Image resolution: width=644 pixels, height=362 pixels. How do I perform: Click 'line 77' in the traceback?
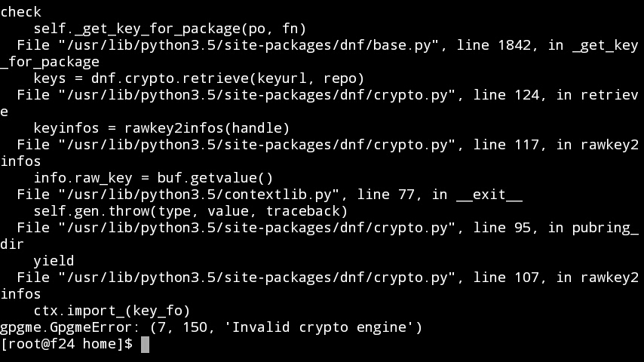pos(385,195)
